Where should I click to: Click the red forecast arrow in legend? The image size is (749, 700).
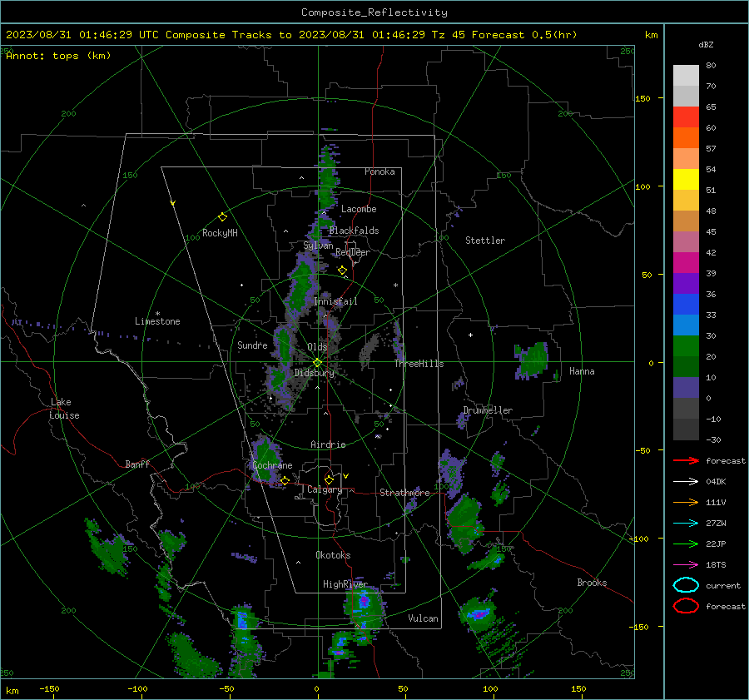pyautogui.click(x=686, y=460)
